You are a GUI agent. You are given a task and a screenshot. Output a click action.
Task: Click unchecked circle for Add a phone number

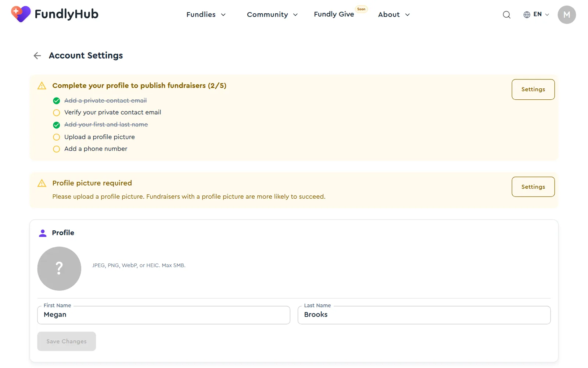[56, 149]
